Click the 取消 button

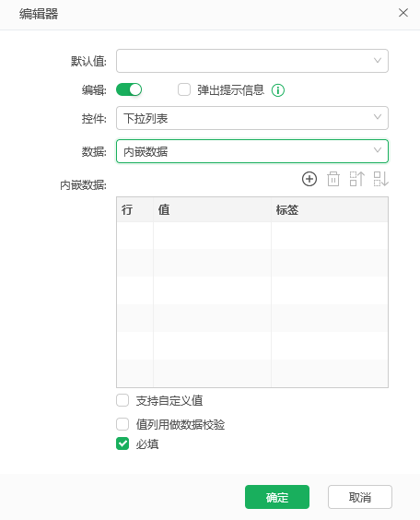(x=360, y=497)
